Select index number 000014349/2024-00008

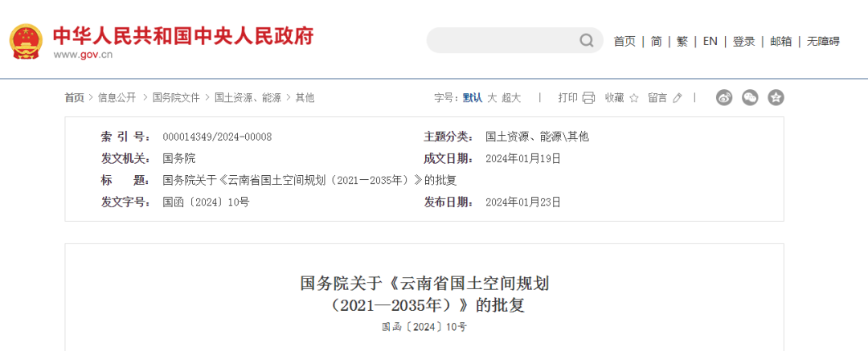217,137
